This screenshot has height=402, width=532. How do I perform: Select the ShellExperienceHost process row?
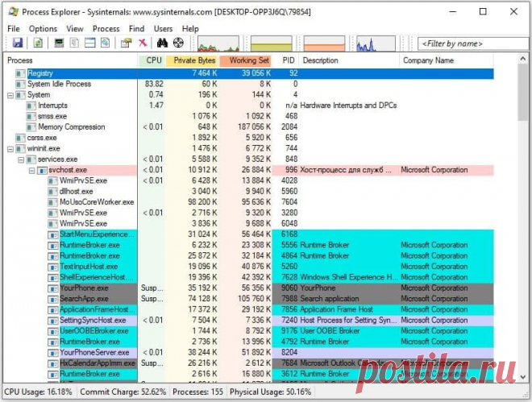[x=248, y=278]
